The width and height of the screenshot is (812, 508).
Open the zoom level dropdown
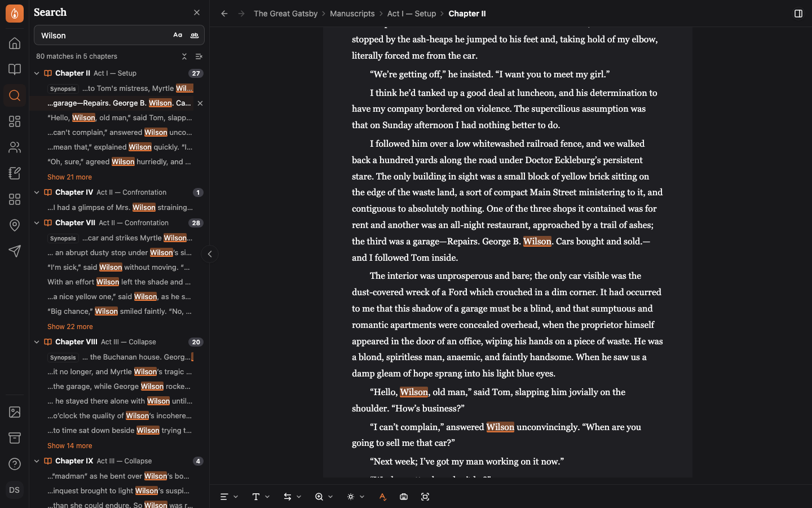tap(324, 497)
